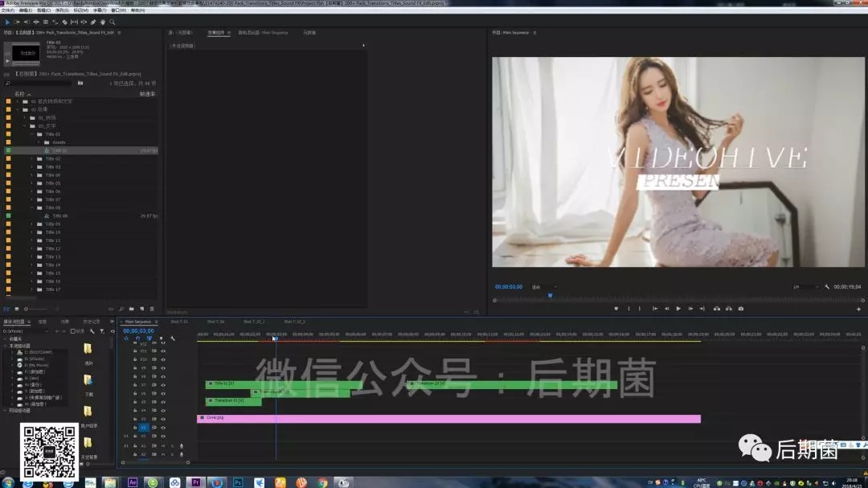The height and width of the screenshot is (488, 868).
Task: Click the timeline playhead on the ruler
Action: 275,338
